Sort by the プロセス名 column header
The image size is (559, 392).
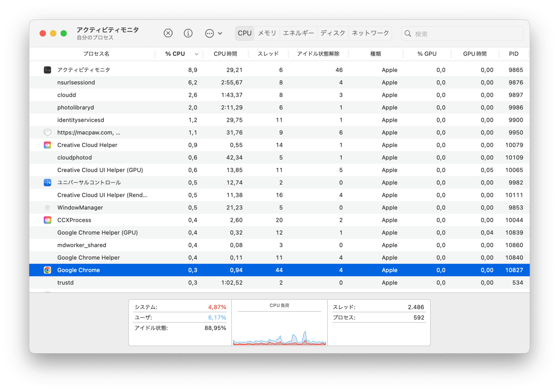point(96,54)
